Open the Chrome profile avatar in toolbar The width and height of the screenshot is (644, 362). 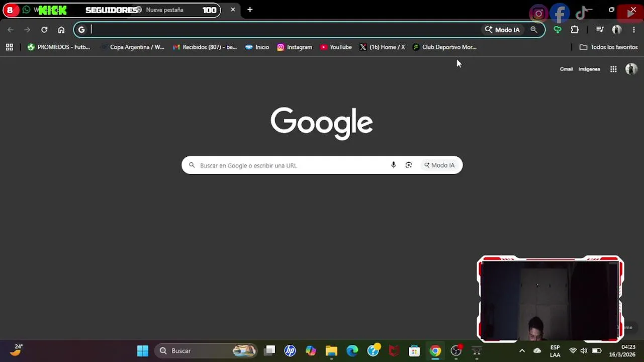[617, 30]
